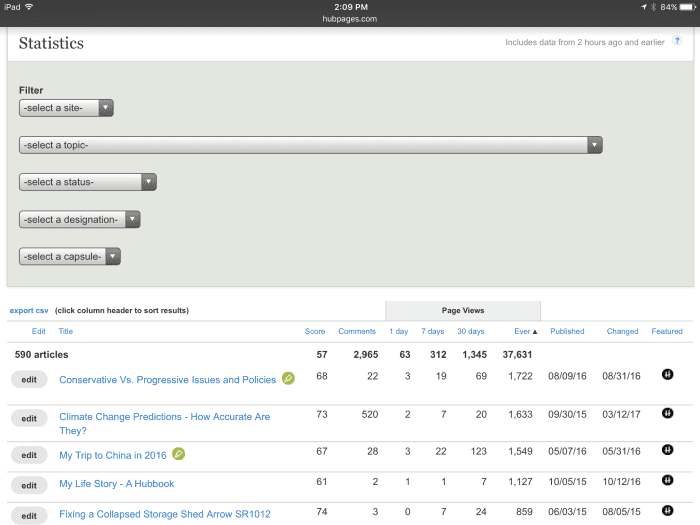Click green badge beside My Trip to China
Image resolution: width=700 pixels, height=525 pixels.
point(179,454)
